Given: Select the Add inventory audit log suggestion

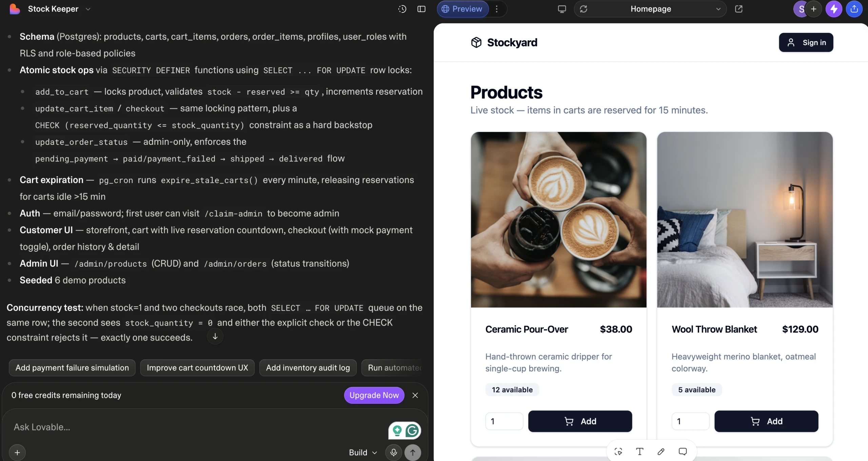Looking at the screenshot, I should coord(308,368).
